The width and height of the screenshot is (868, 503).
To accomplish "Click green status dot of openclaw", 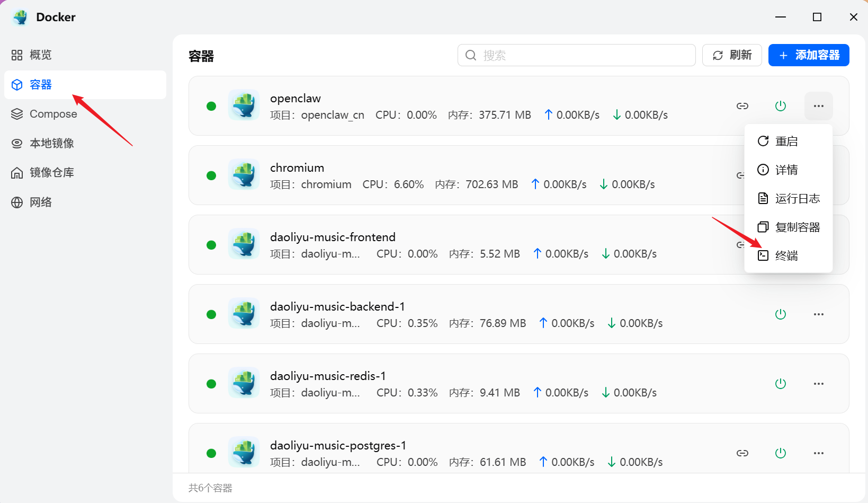I will pyautogui.click(x=211, y=106).
